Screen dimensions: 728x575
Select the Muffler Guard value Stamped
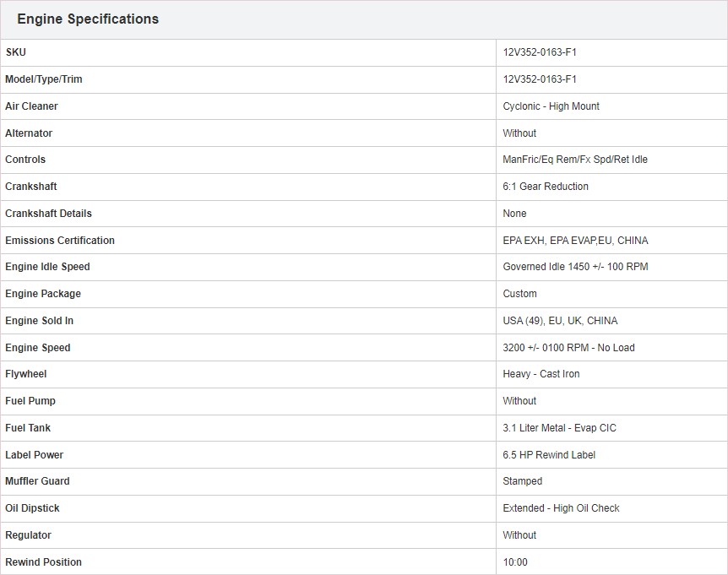pos(523,481)
